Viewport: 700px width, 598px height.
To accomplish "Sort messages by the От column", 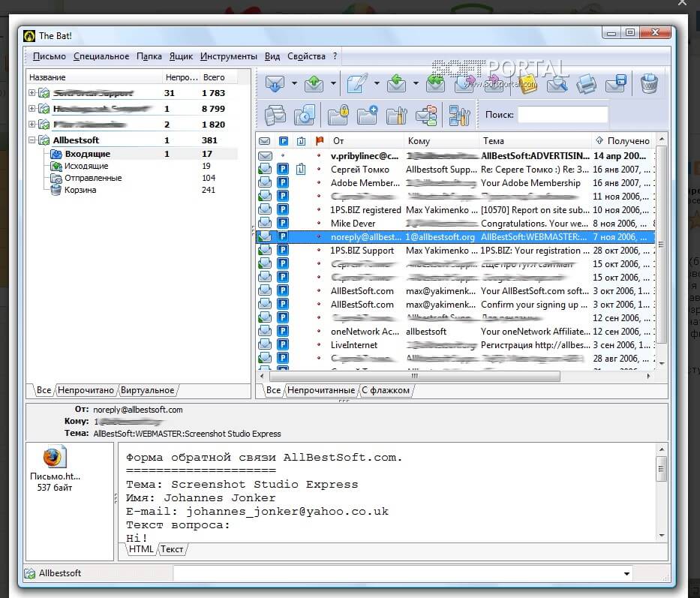I will 365,141.
